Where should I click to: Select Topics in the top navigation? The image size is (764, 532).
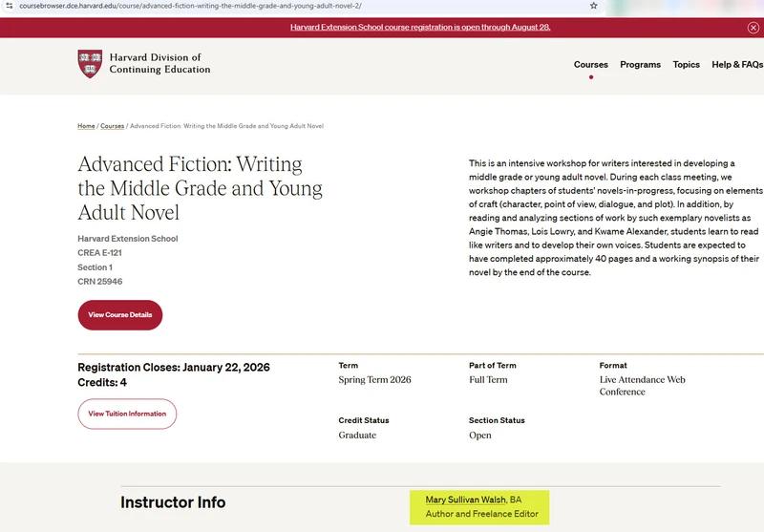pos(686,65)
